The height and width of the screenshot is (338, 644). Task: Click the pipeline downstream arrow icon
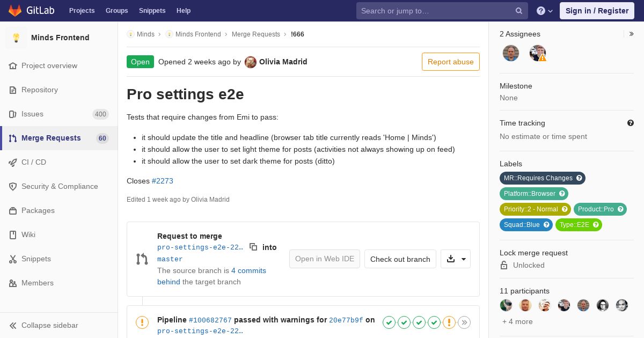tap(464, 322)
